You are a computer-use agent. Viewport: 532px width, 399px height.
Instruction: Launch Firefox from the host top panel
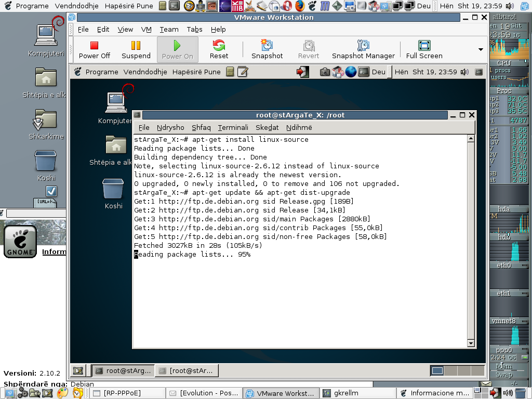[300, 6]
